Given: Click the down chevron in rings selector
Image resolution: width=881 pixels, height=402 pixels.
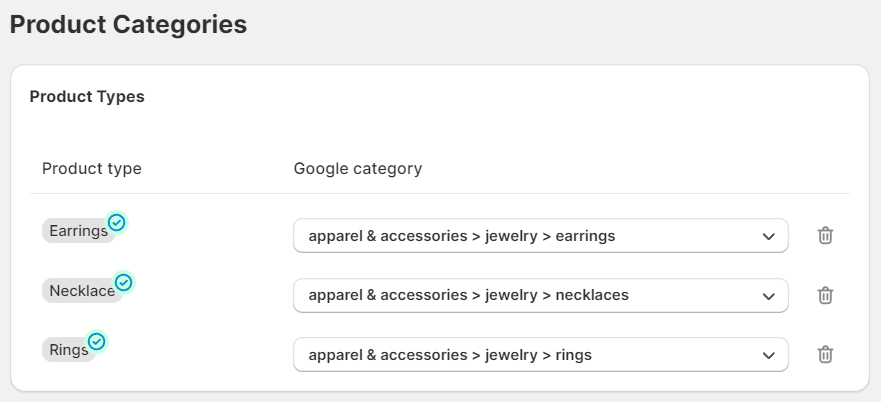Looking at the screenshot, I should pyautogui.click(x=769, y=355).
